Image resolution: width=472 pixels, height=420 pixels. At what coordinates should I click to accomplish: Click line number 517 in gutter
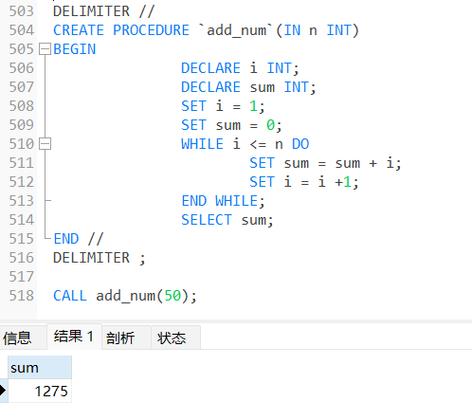click(x=21, y=277)
